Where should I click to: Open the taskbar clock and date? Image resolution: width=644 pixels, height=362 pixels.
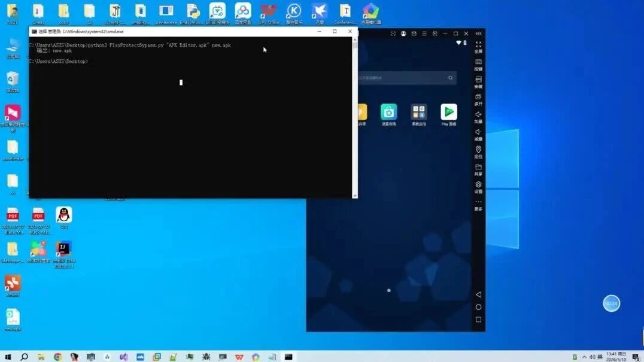(616, 356)
